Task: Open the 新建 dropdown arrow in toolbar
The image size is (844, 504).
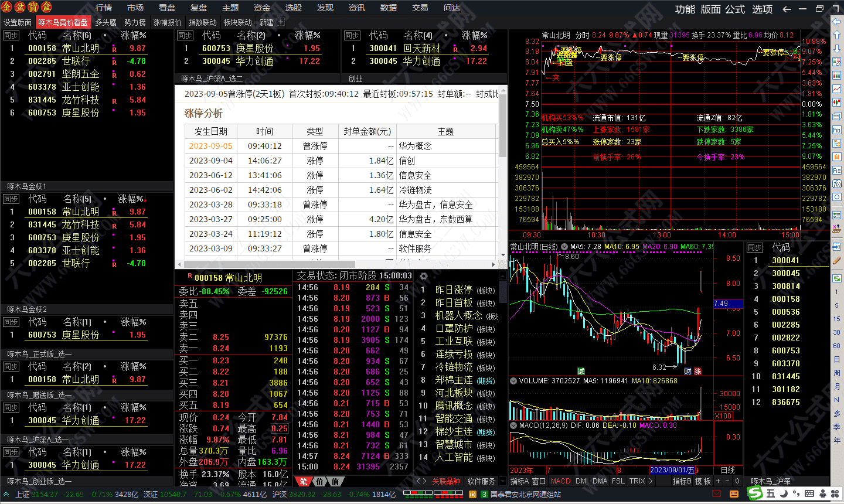Action: tap(280, 21)
